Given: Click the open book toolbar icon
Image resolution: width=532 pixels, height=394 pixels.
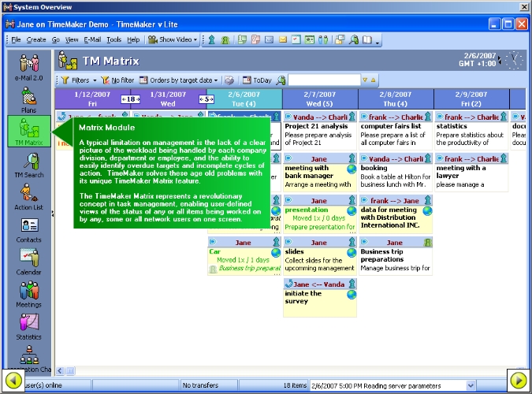Looking at the screenshot, I should 367,40.
